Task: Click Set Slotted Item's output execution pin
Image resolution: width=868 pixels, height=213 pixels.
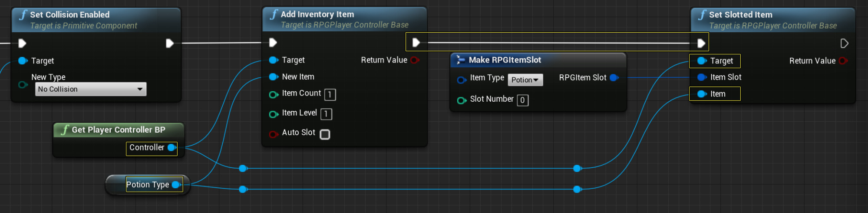Action: pyautogui.click(x=844, y=43)
